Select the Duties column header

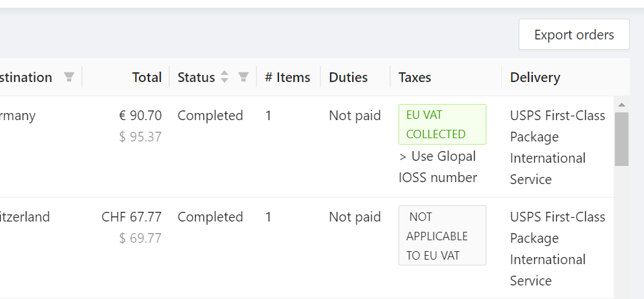pyautogui.click(x=348, y=77)
